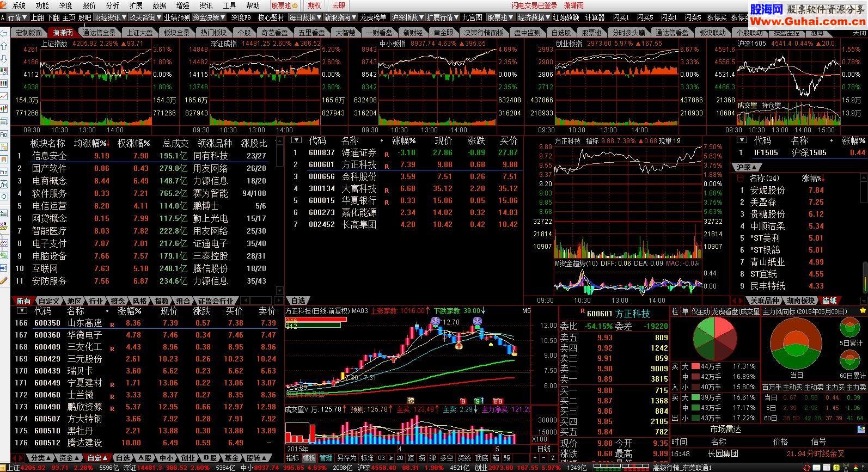
Task: Open the 系统 menu
Action: tap(19, 5)
